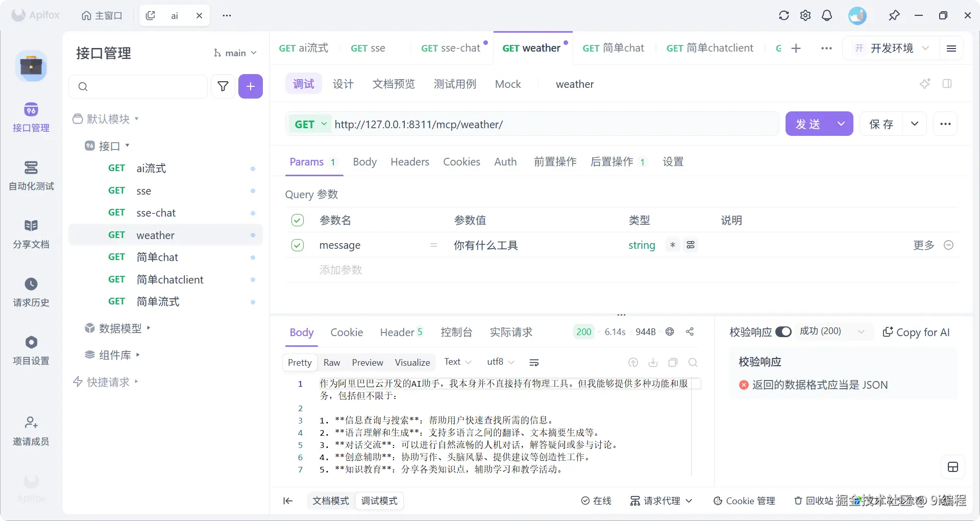The height and width of the screenshot is (521, 980).
Task: Uncheck the message parameter checkbox
Action: click(298, 245)
